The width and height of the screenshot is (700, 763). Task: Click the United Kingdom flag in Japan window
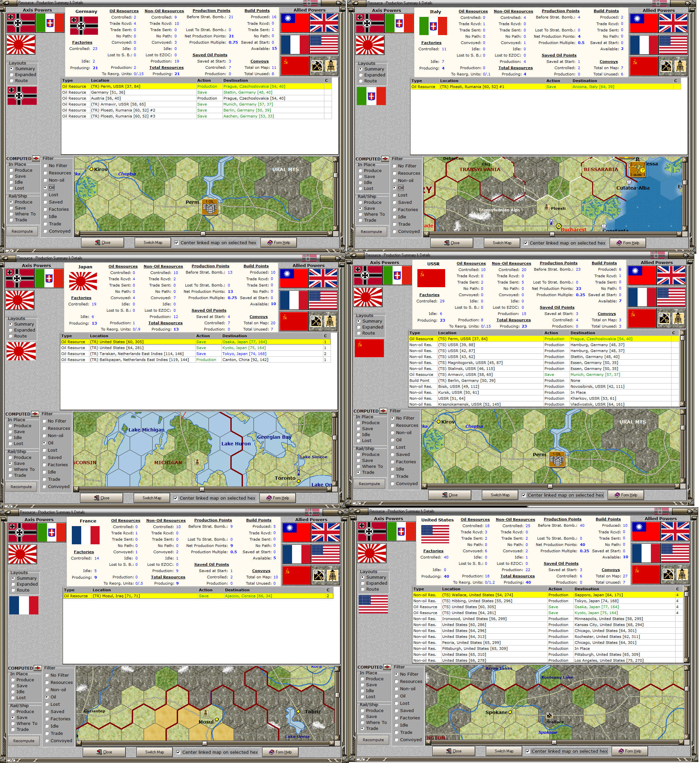point(323,278)
